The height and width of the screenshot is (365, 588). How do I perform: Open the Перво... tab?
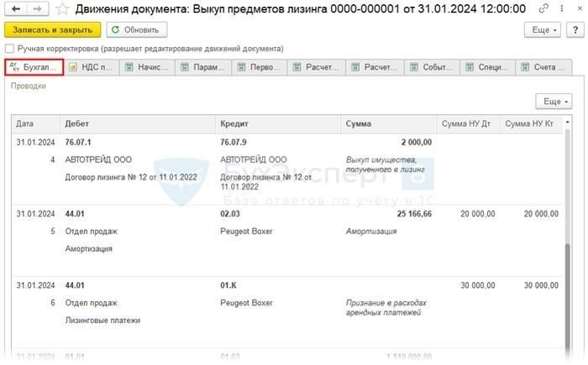tap(259, 67)
